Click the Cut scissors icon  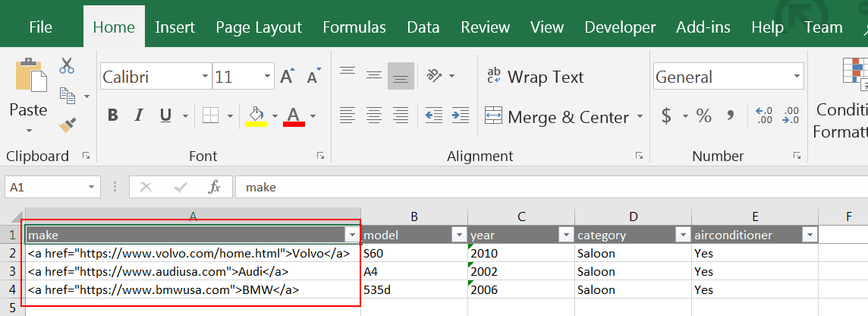67,66
